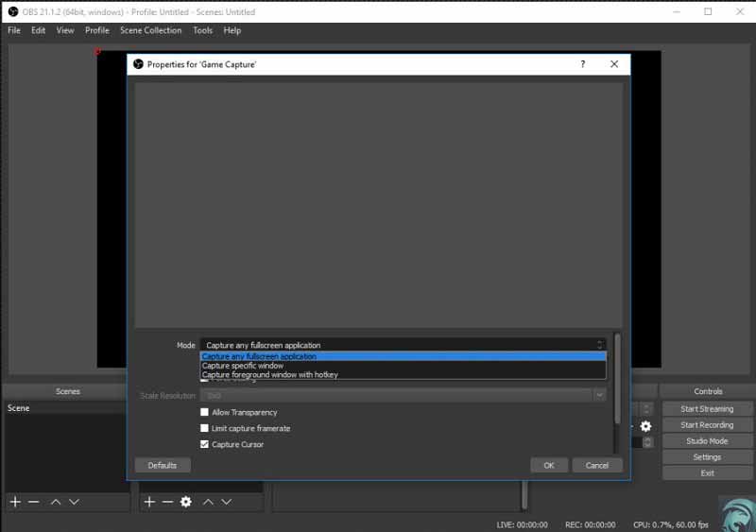
Task: Enable Studio Mode button
Action: [x=707, y=441]
